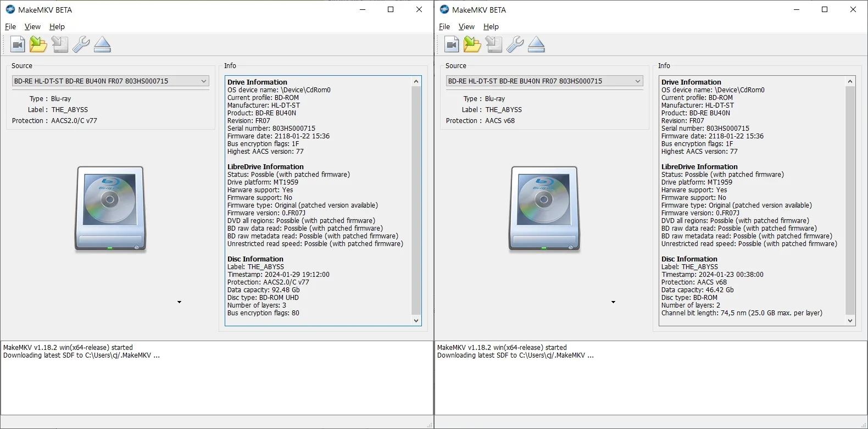Click Info scrollbar down arrow in right window

(x=850, y=321)
